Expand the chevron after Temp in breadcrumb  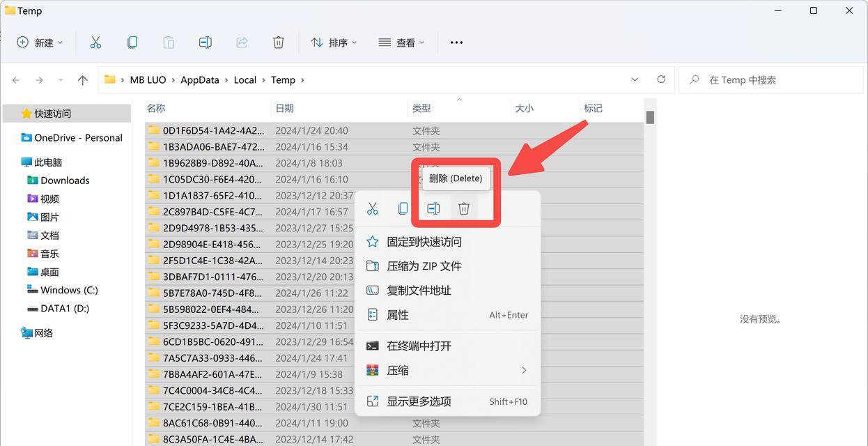[x=302, y=80]
